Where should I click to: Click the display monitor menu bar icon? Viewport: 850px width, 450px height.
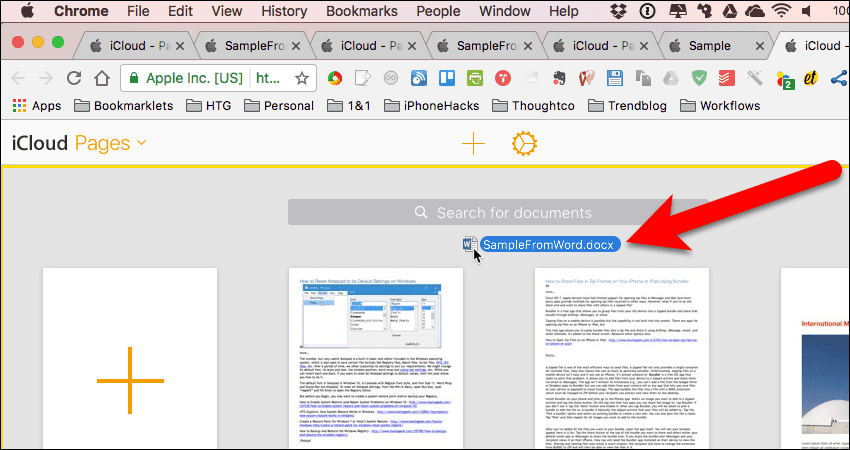point(677,10)
